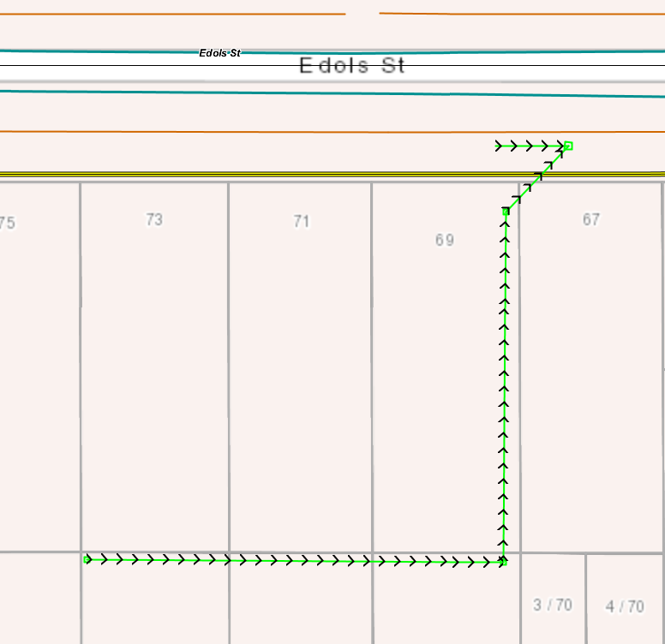The width and height of the screenshot is (665, 644).
Task: Click parcel label 67
Action: point(591,219)
